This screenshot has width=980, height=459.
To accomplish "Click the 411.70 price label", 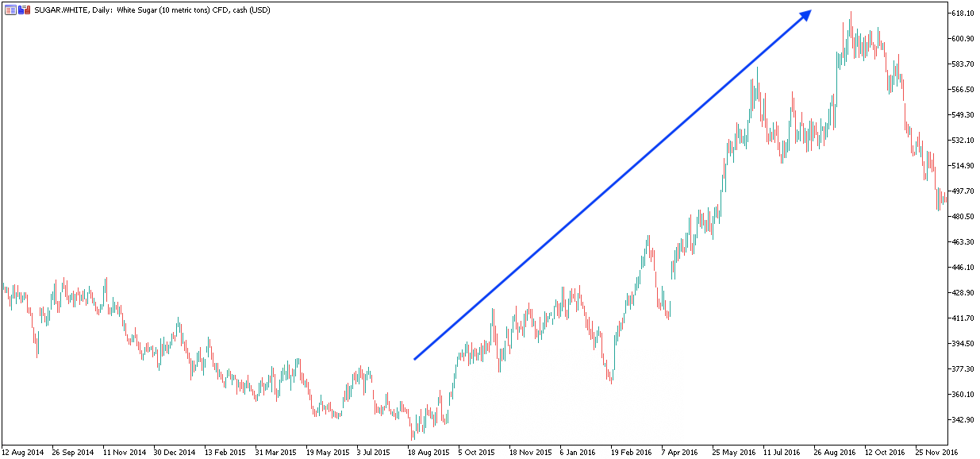I will tap(963, 318).
